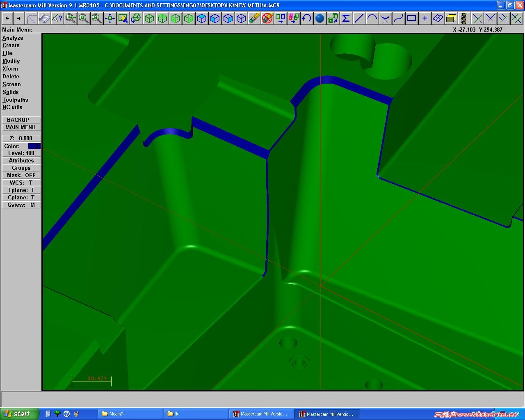Click the left arrow previous toolbar page icon

coord(7,18)
